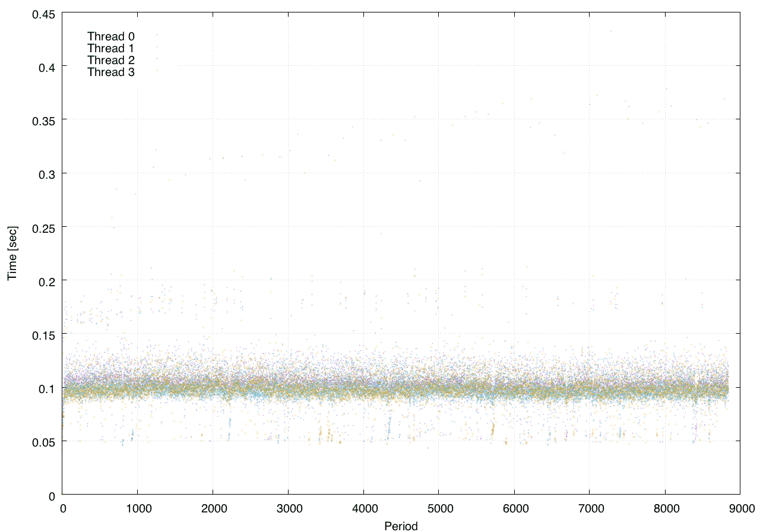The width and height of the screenshot is (760, 532).
Task: Click the Thread 3 legend label
Action: pyautogui.click(x=111, y=72)
